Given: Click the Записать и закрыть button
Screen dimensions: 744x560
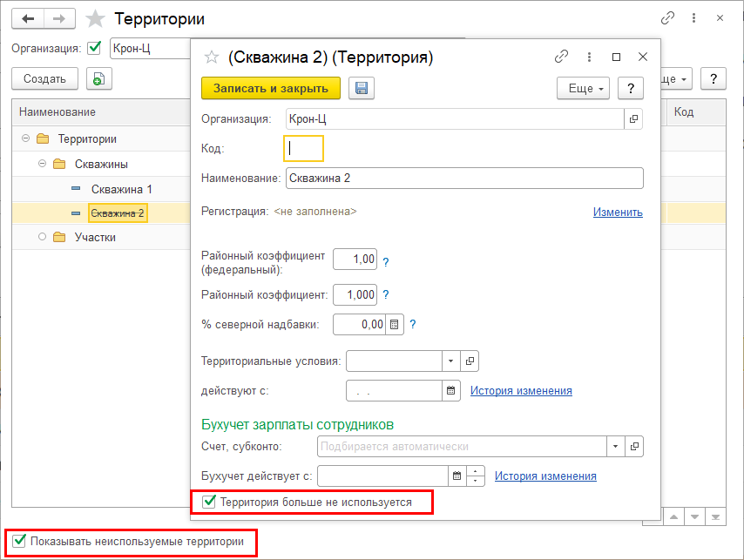Looking at the screenshot, I should click(x=271, y=88).
